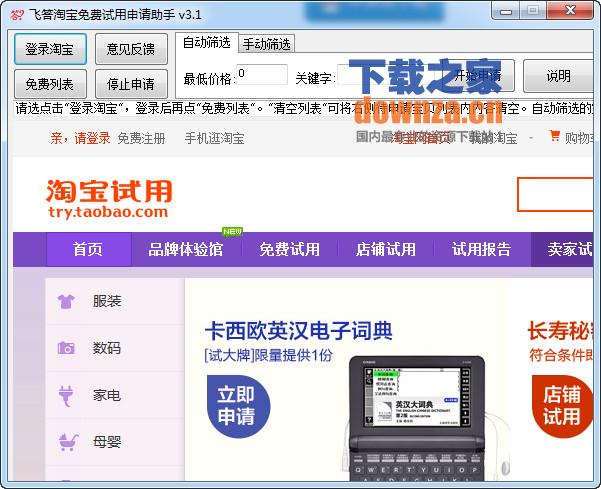
Task: Open the 说明 instructions button
Action: 558,76
